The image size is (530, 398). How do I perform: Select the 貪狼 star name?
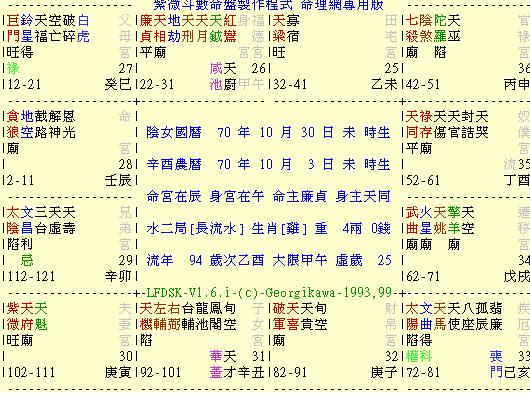pos(13,124)
